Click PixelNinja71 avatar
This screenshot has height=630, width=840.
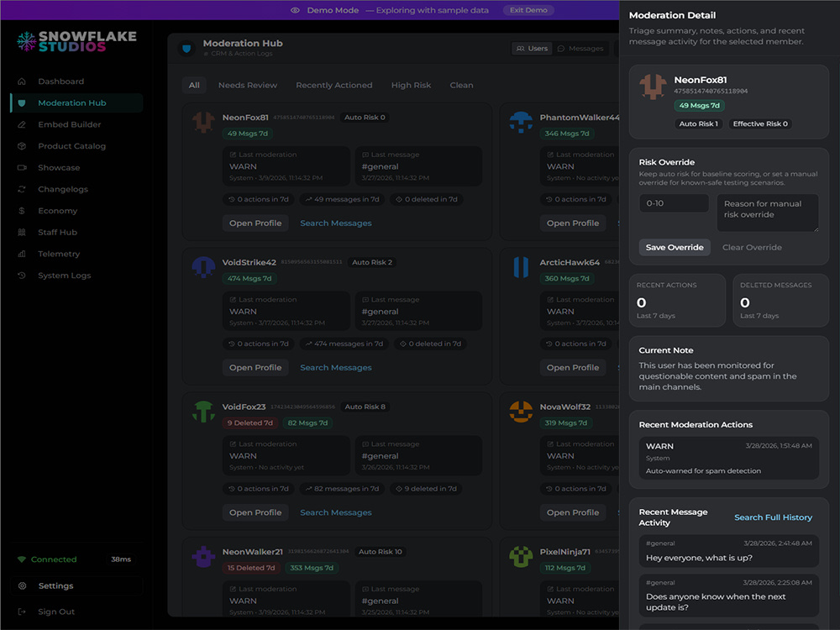coord(521,556)
